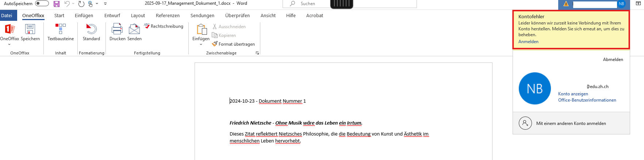644x160 pixels.
Task: Select the Format übertragen paintbrush
Action: point(233,44)
